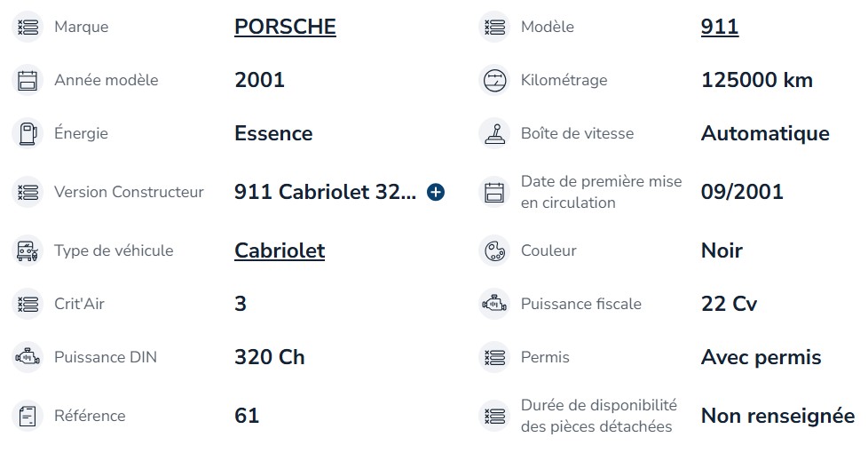Click the calendar icon beside Date de première mise
This screenshot has height=453, width=868.
pyautogui.click(x=494, y=192)
